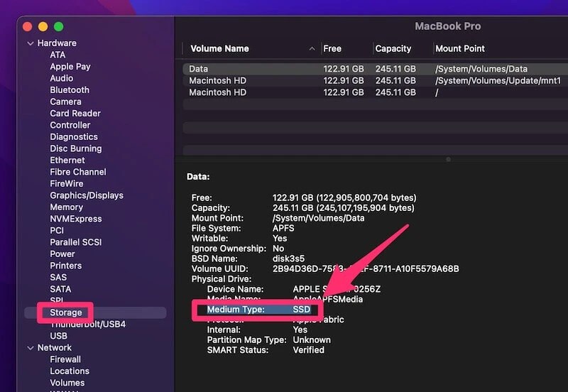The width and height of the screenshot is (568, 392).
Task: Click the File System APFS value
Action: (x=283, y=228)
